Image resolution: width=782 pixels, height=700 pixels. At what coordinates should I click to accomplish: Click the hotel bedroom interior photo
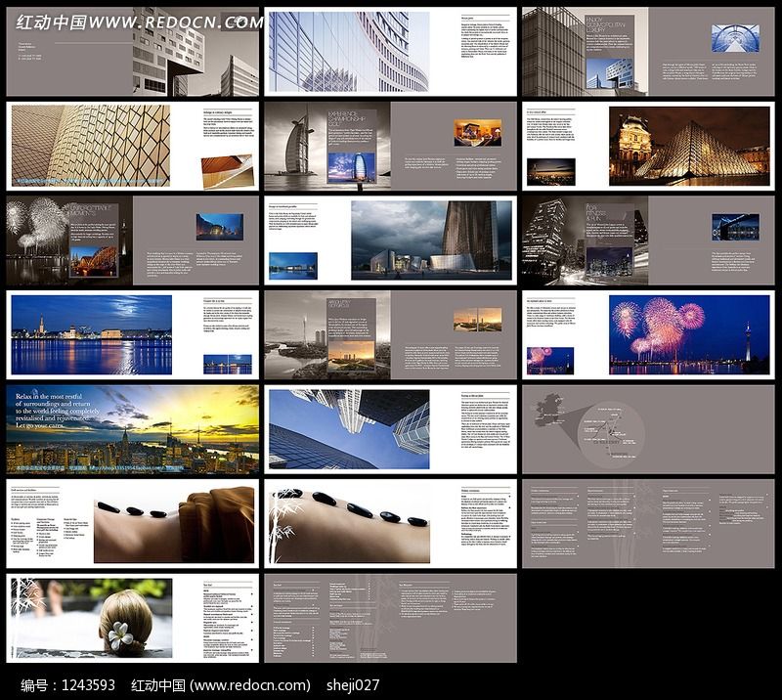pyautogui.click(x=478, y=133)
